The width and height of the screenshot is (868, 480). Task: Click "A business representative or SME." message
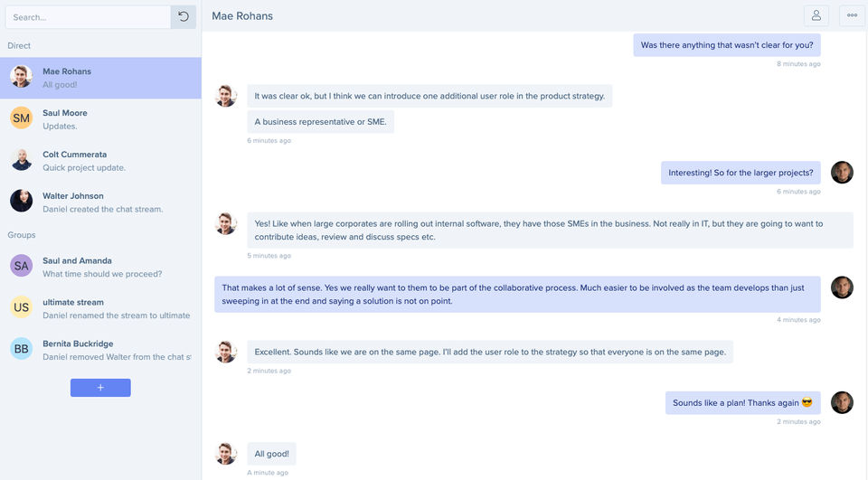pos(320,122)
